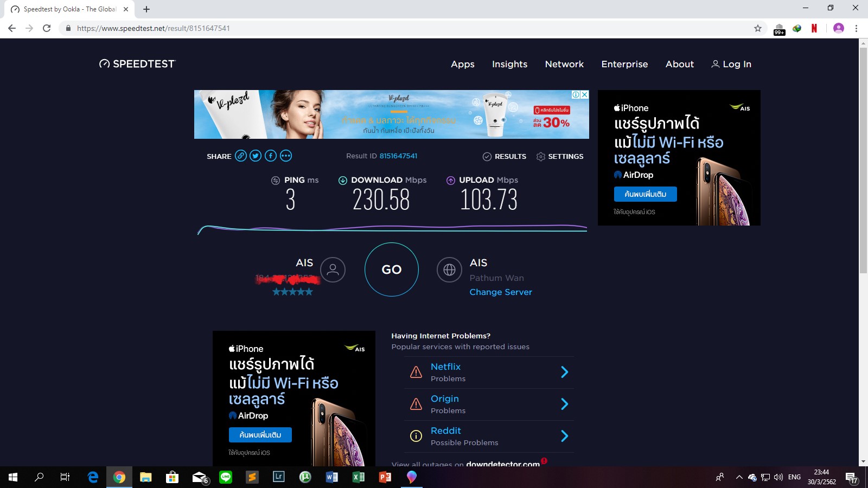The image size is (868, 488).
Task: Expand Reddit possible problems chevron
Action: [x=564, y=436]
